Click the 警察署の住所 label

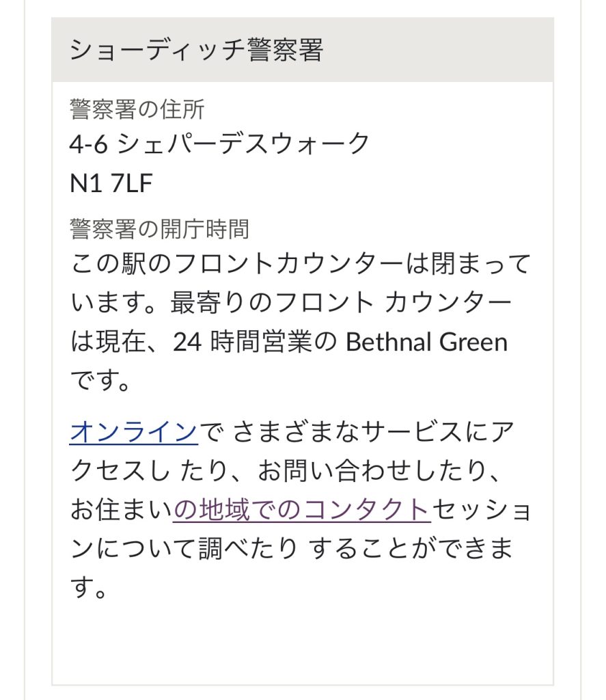137,109
